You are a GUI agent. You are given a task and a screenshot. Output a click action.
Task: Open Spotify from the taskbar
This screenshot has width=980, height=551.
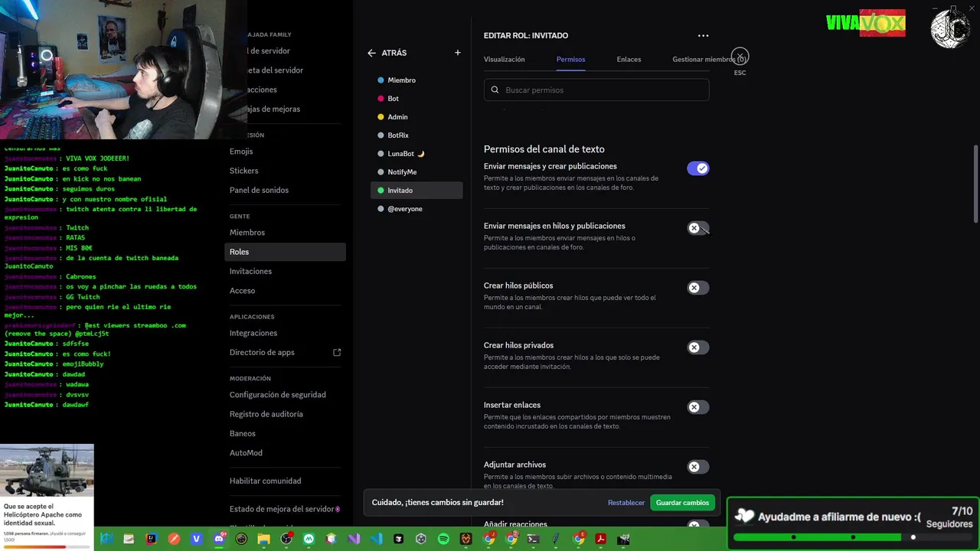point(444,539)
